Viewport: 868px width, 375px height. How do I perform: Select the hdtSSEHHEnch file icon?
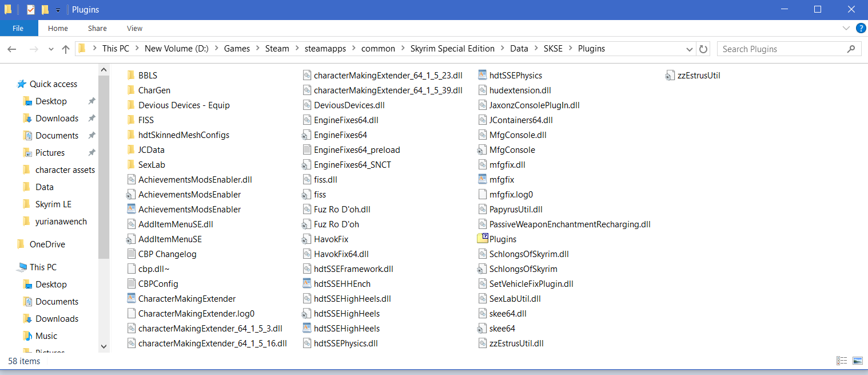[x=307, y=284]
